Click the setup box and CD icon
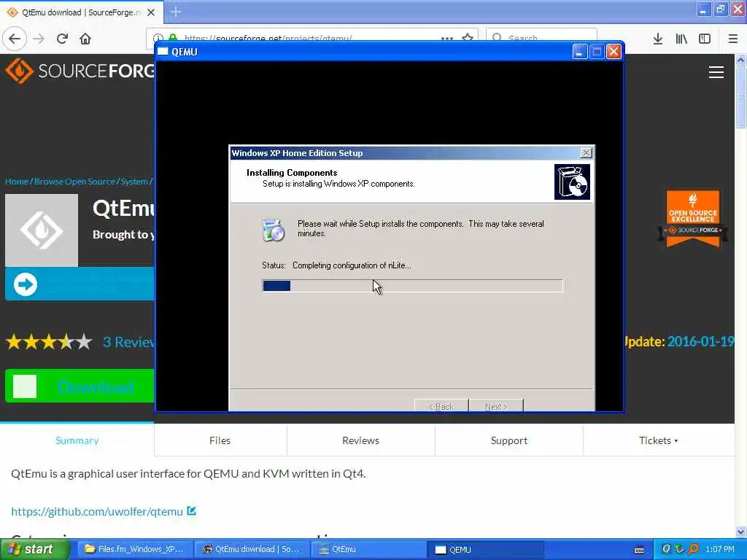Viewport: 747px width, 560px height. (x=572, y=182)
